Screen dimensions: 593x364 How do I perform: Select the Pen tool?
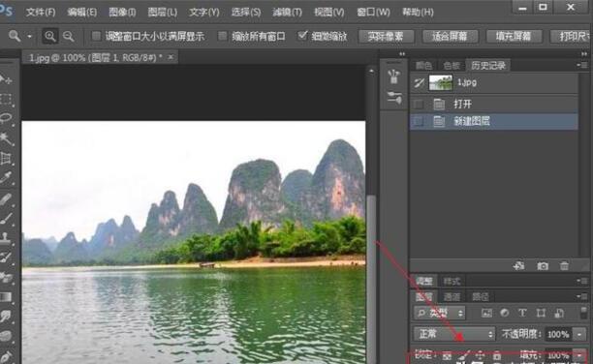tap(6, 356)
